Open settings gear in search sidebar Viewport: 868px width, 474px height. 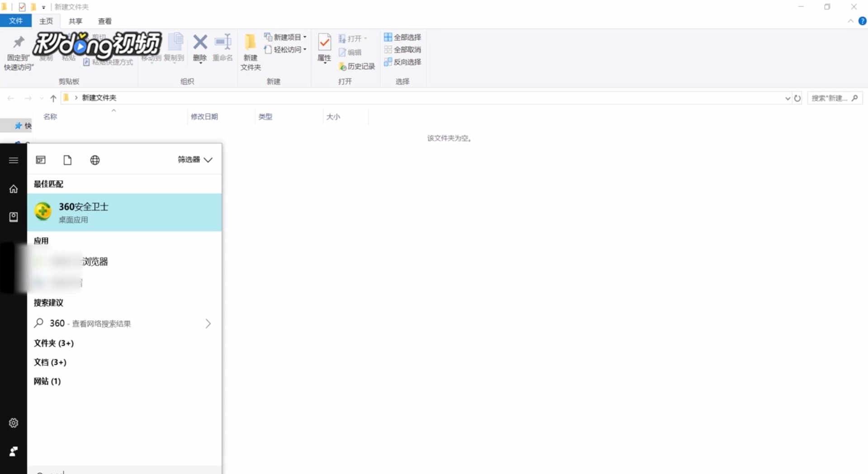point(14,423)
